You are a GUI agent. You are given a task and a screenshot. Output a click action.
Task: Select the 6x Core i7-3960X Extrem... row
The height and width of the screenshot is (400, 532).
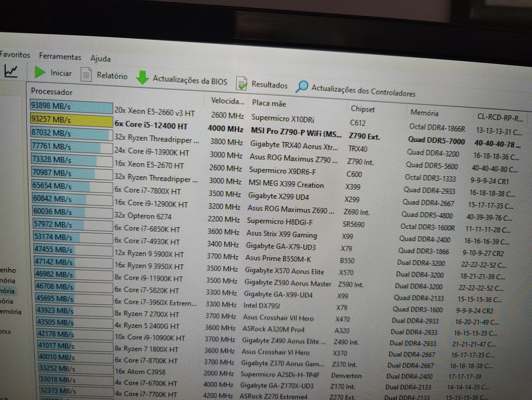[x=156, y=302]
